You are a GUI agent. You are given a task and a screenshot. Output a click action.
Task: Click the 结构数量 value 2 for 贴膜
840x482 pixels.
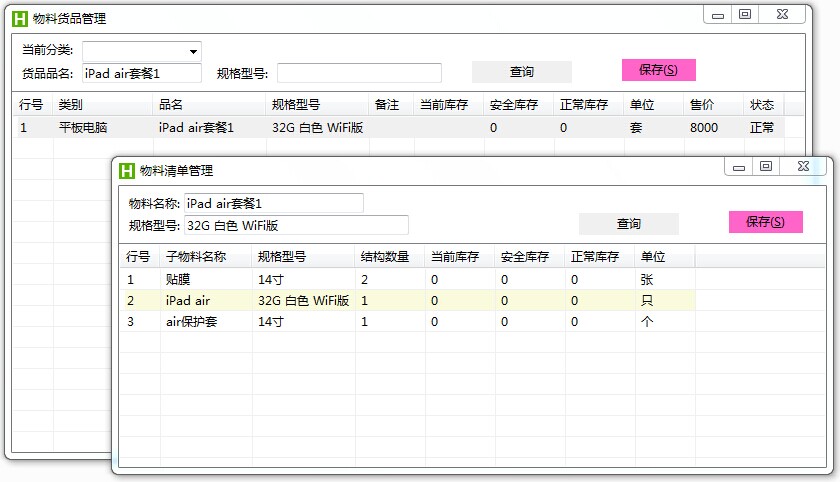point(390,280)
